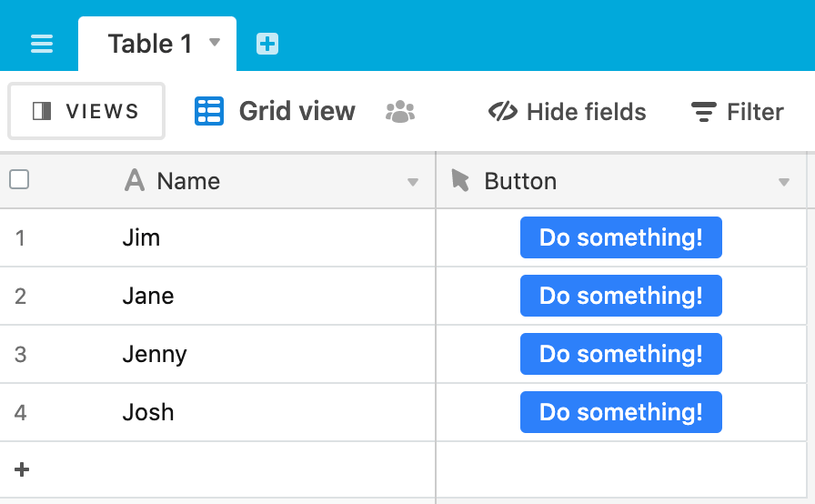The image size is (815, 504).
Task: Select row number 4
Action: pyautogui.click(x=20, y=412)
